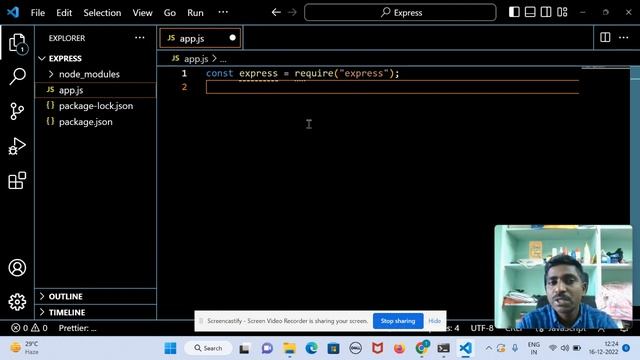640x360 pixels.
Task: Open the Run and Debug view
Action: [17, 146]
